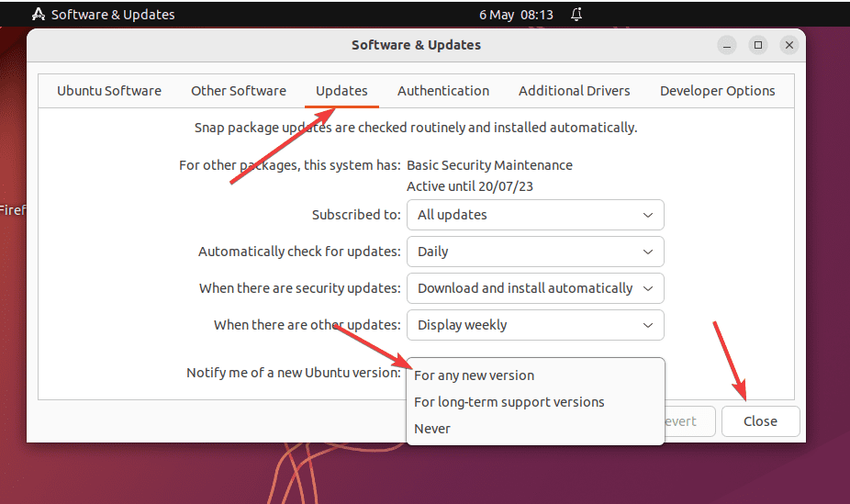
Task: Click the Active until 20/07/23 text
Action: tap(470, 186)
